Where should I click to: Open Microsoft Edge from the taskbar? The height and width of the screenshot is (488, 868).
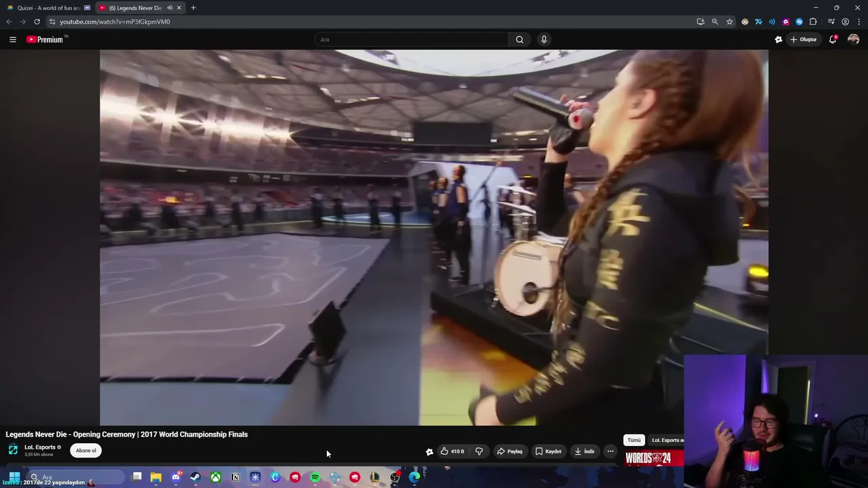coord(414,477)
